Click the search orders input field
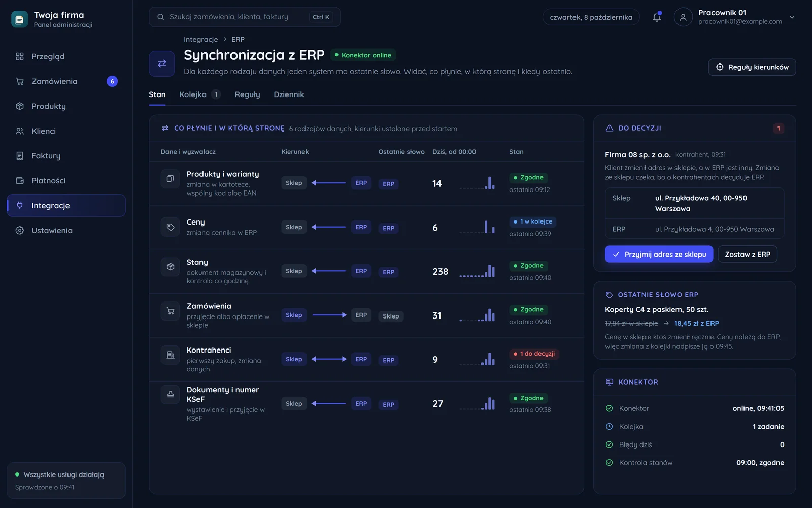This screenshot has width=812, height=508. (x=245, y=17)
